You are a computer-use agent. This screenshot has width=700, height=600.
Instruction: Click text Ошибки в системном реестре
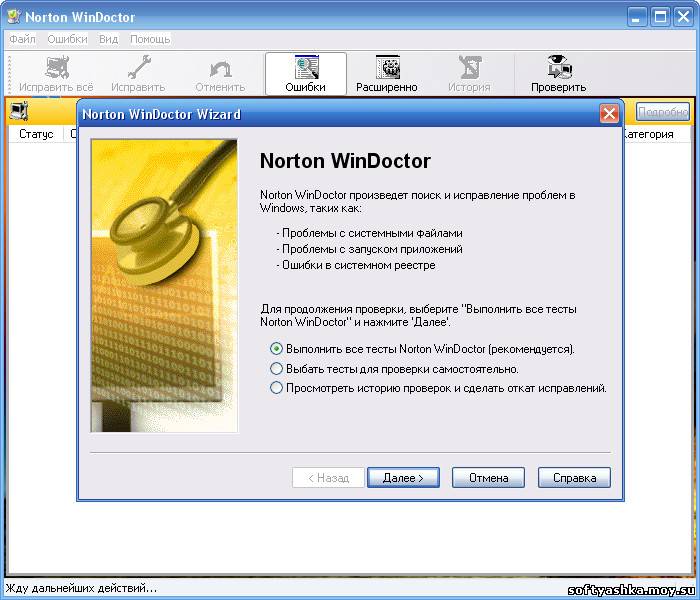pos(358,265)
